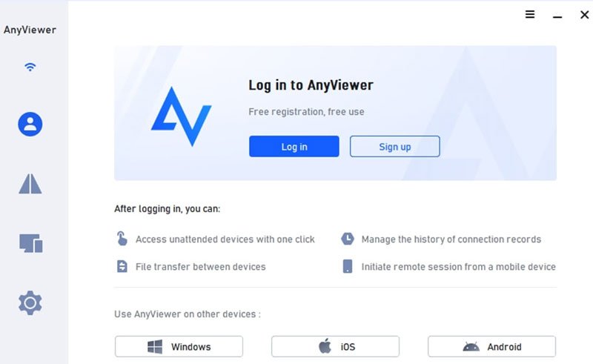Download AnyViewer for Android
Image resolution: width=593 pixels, height=364 pixels.
491,347
